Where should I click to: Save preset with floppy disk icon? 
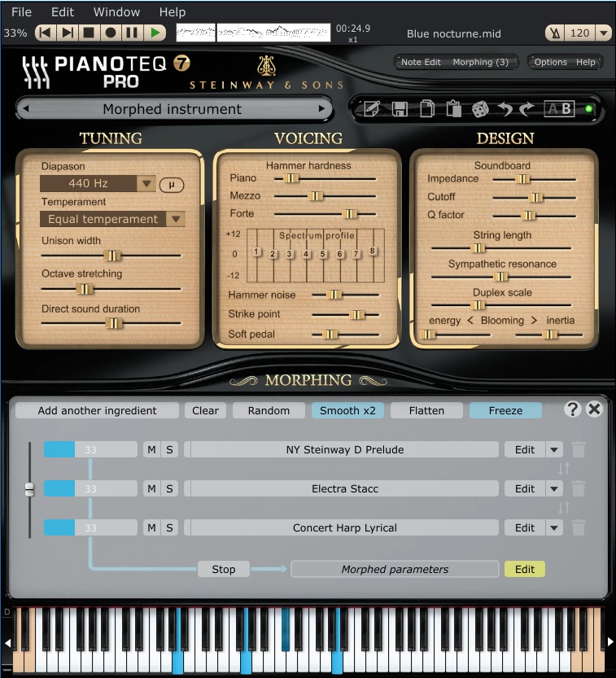[x=400, y=109]
